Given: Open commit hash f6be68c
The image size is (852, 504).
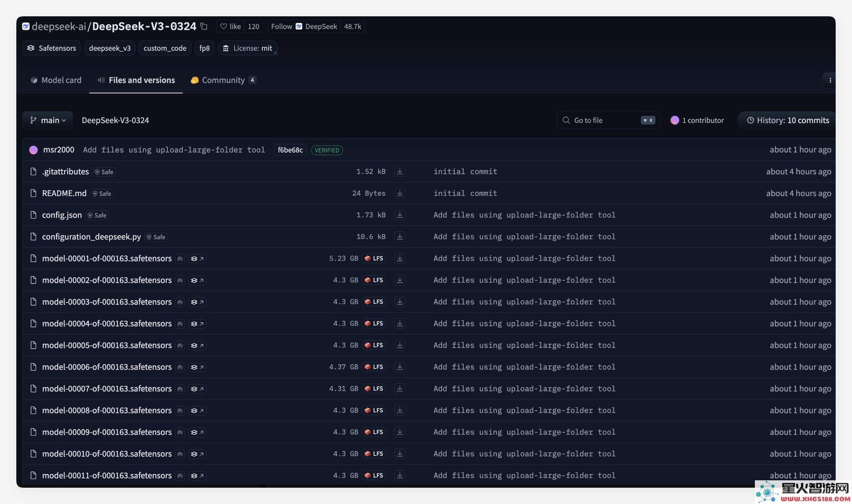Looking at the screenshot, I should [290, 150].
